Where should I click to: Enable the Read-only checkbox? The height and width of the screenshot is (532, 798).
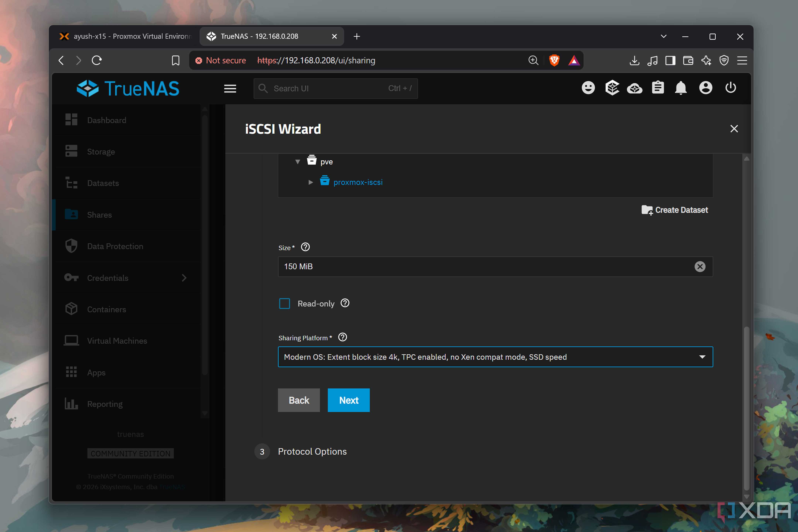[284, 304]
